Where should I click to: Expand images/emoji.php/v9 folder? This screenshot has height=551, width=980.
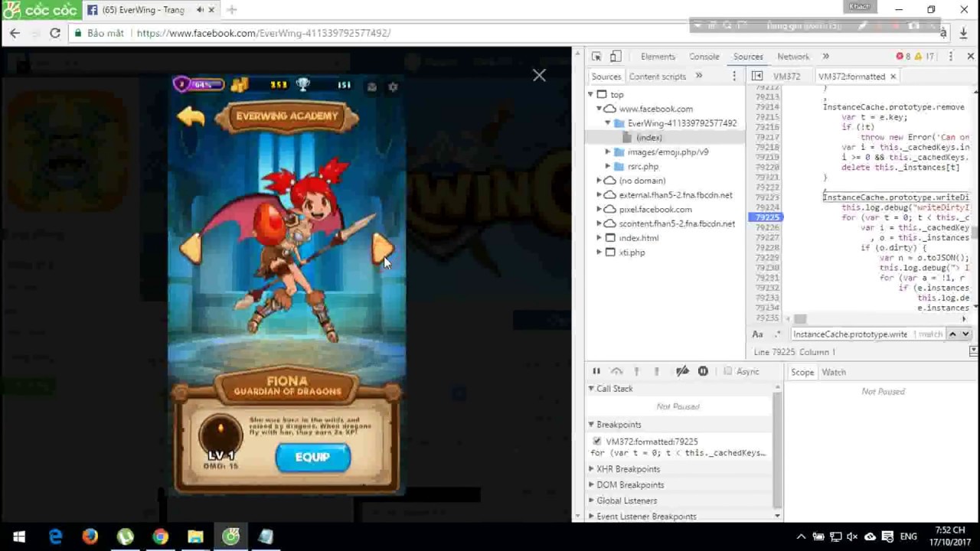click(x=608, y=152)
